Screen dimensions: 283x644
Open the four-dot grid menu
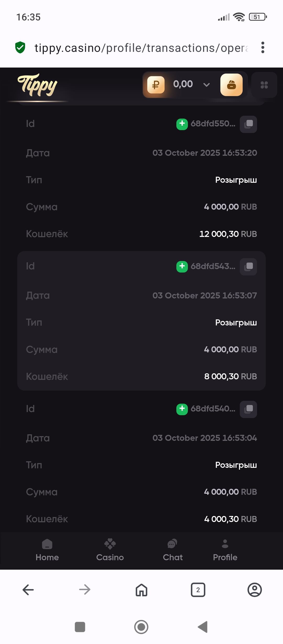[x=264, y=85]
